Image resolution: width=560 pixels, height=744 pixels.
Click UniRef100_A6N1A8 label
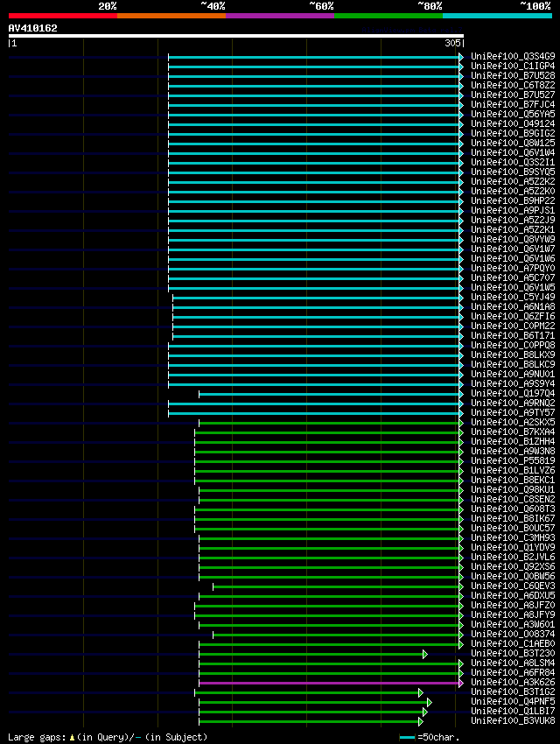[513, 307]
